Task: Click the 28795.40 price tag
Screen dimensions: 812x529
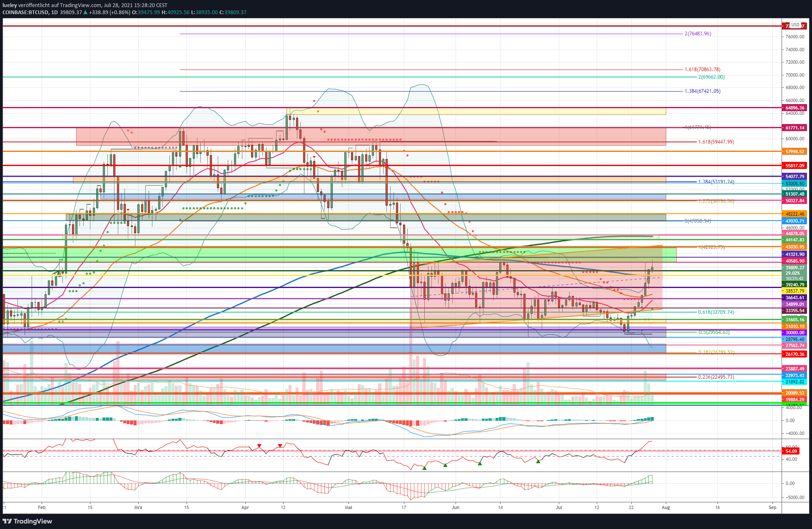Action: coord(795,339)
